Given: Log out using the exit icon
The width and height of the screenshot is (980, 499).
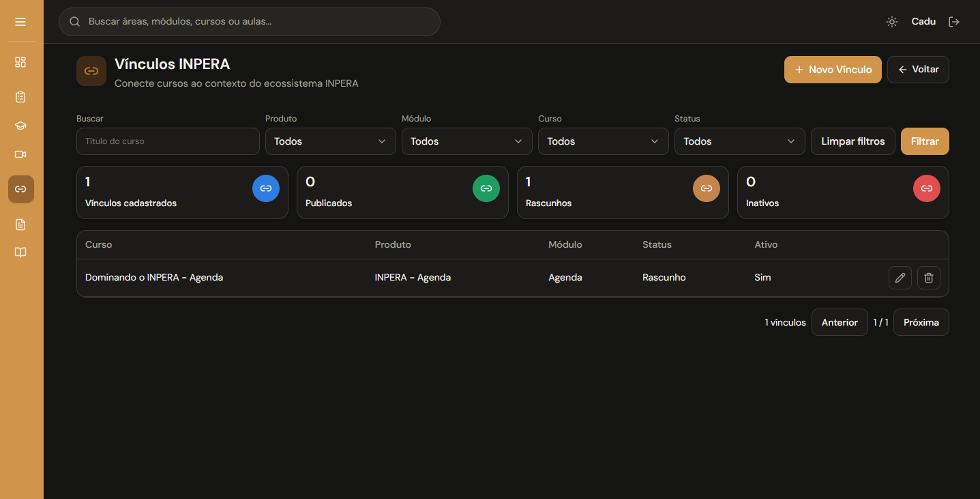Looking at the screenshot, I should [x=954, y=22].
